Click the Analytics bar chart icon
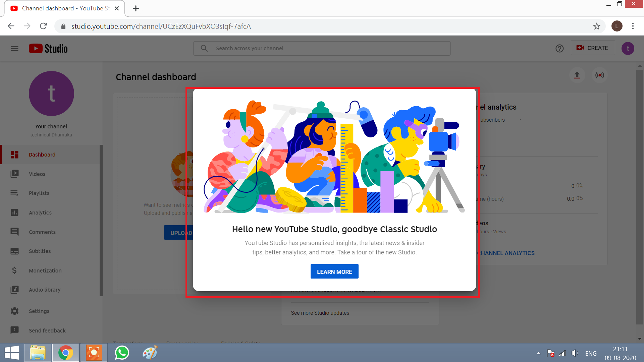The width and height of the screenshot is (644, 362). 14,213
